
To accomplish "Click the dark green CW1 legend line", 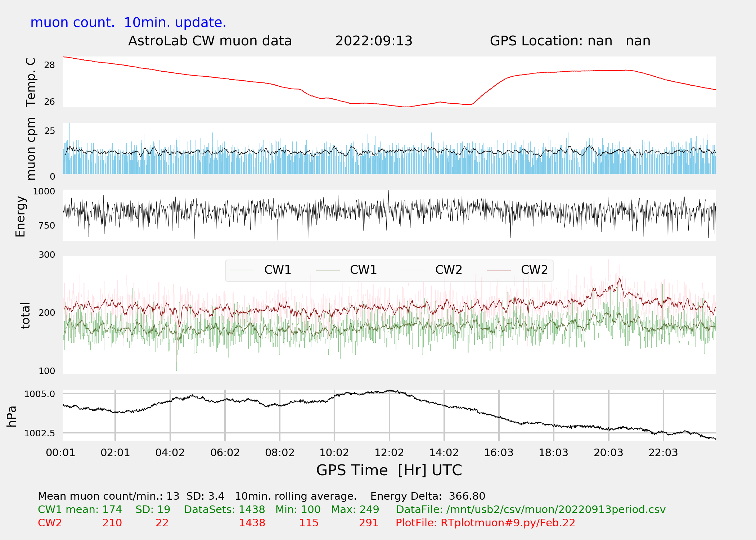I will [328, 270].
